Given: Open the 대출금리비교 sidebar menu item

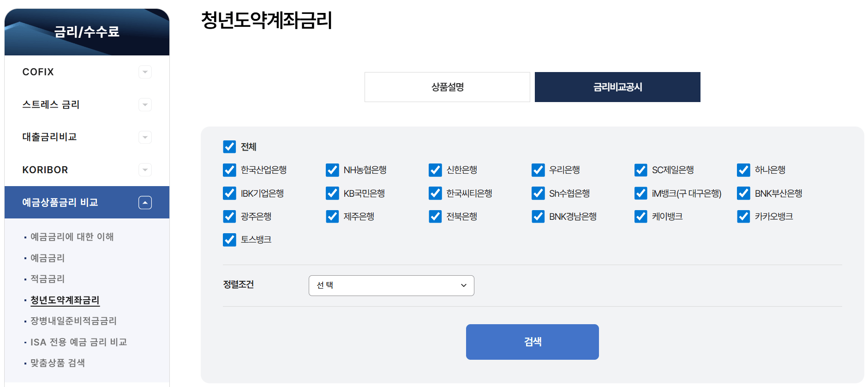Looking at the screenshot, I should 87,137.
